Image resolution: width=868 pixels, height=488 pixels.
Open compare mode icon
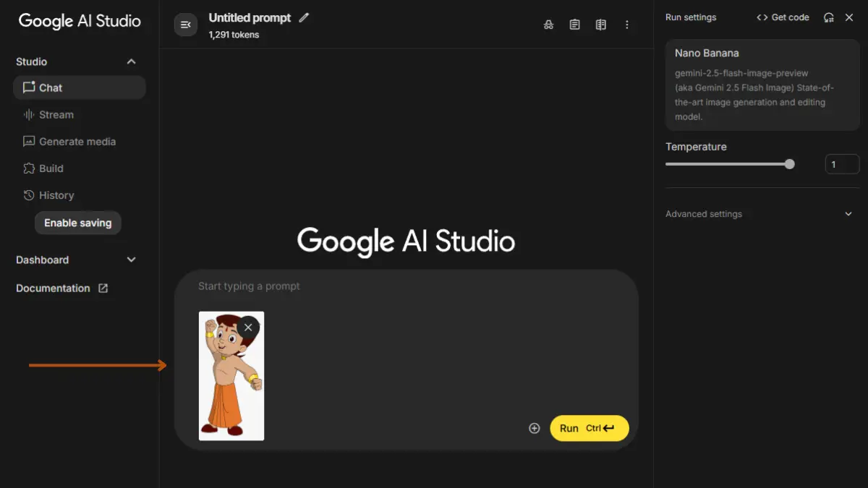tap(600, 25)
